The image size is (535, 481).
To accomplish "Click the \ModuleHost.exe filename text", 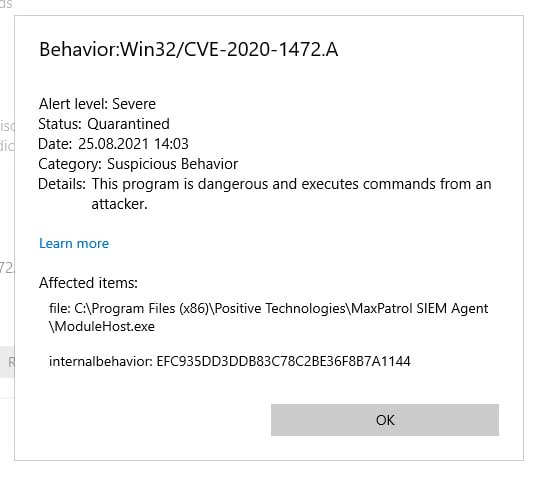I will pos(102,326).
